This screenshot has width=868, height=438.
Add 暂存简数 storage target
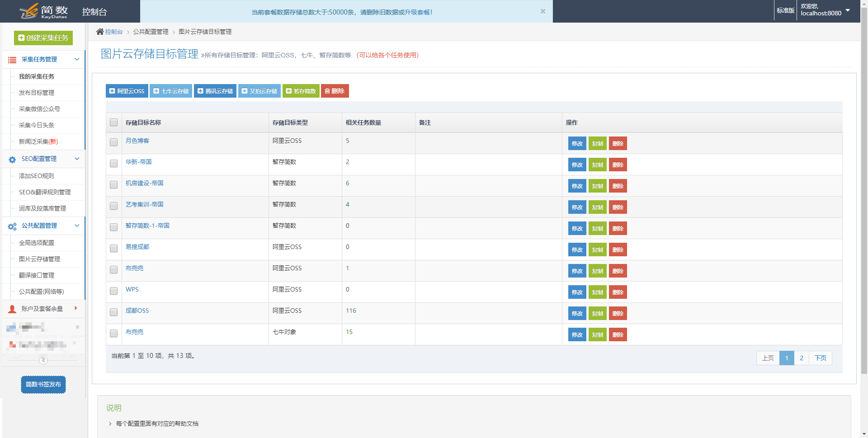click(x=301, y=91)
